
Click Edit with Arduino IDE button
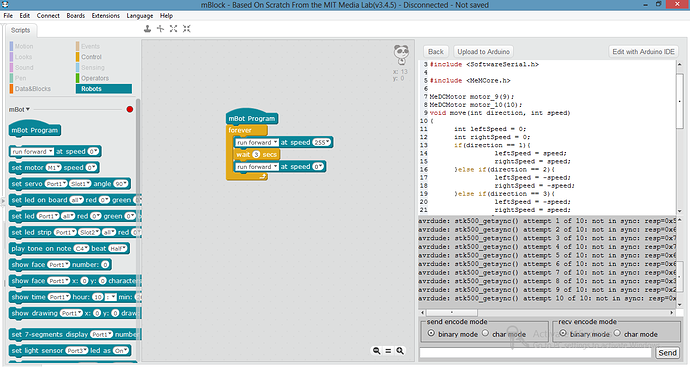643,51
